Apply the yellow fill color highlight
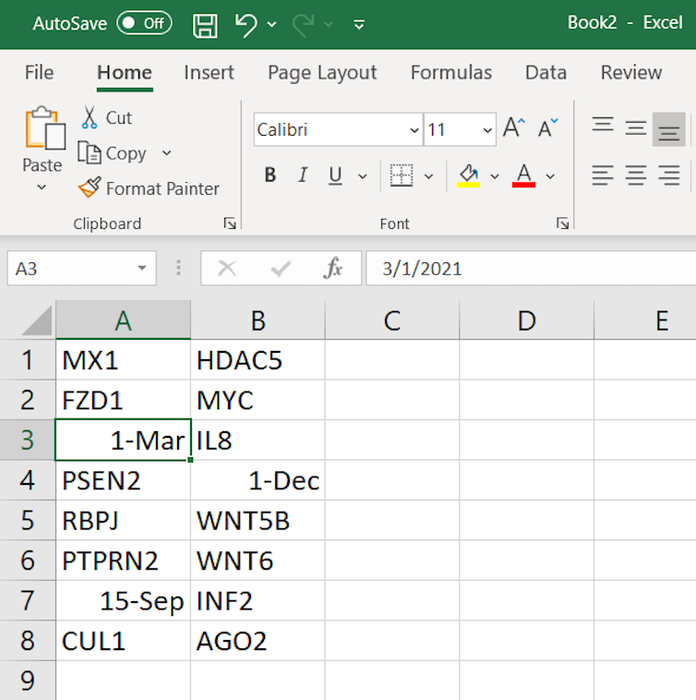 [x=468, y=176]
